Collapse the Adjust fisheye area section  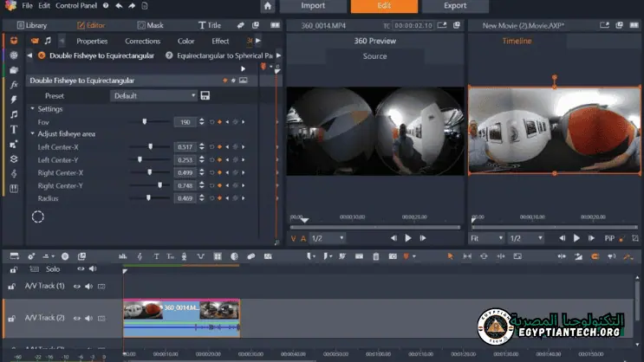(32, 133)
